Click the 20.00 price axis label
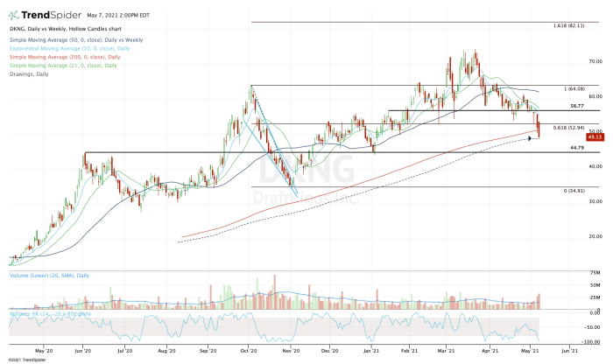The image size is (613, 364). click(595, 236)
